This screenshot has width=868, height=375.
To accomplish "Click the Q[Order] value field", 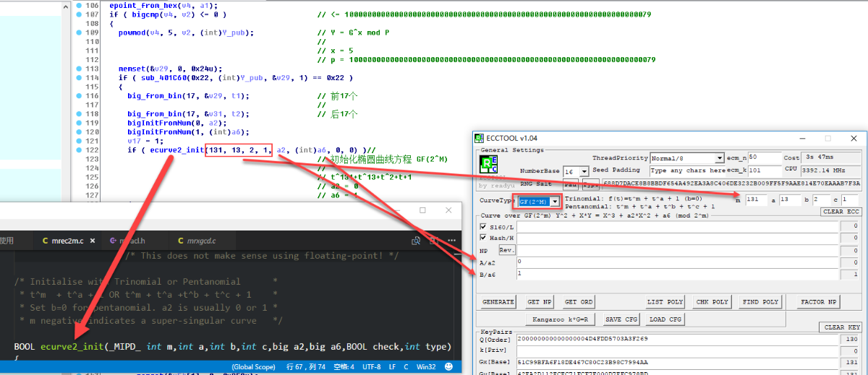I will (x=677, y=338).
